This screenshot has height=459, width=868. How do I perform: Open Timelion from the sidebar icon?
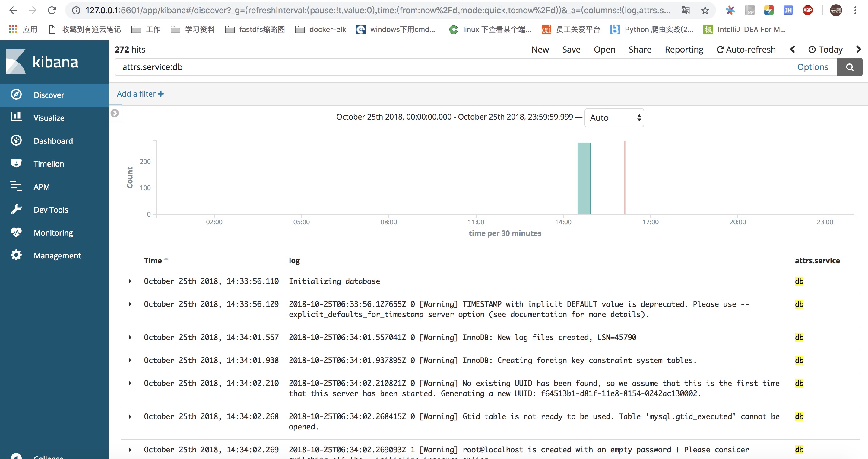coord(16,163)
